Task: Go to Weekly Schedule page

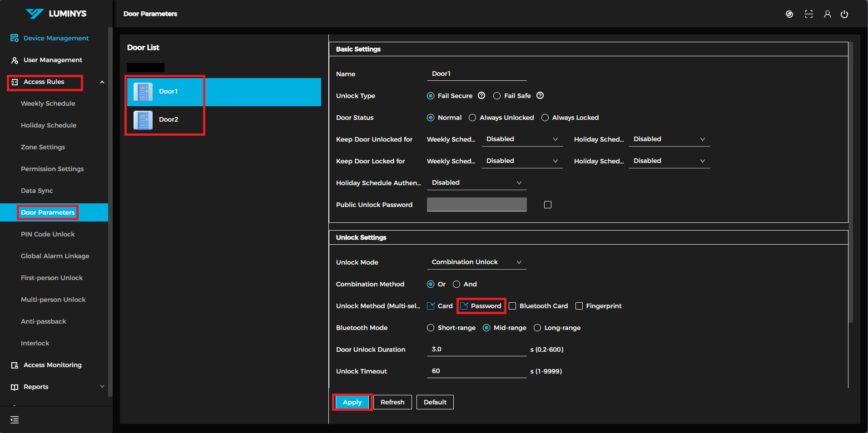Action: (x=48, y=103)
